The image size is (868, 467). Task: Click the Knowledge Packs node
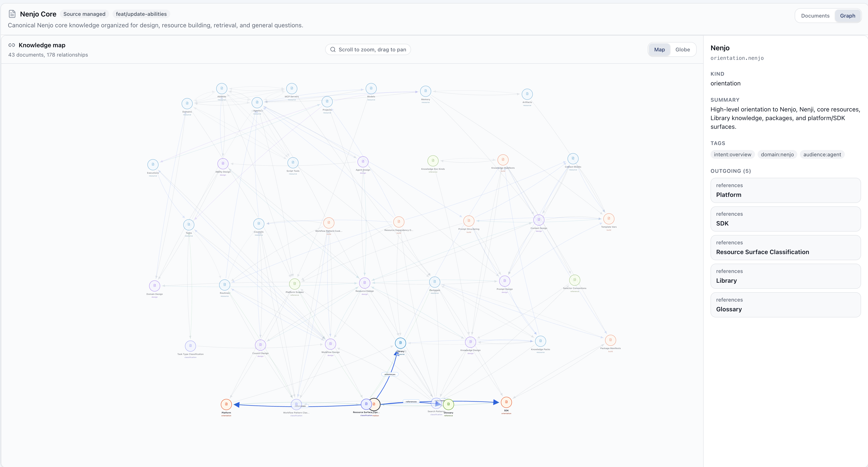pos(540,341)
